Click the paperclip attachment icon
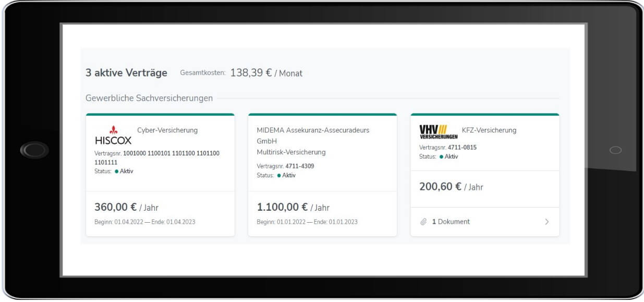This screenshot has height=302, width=644. (423, 222)
